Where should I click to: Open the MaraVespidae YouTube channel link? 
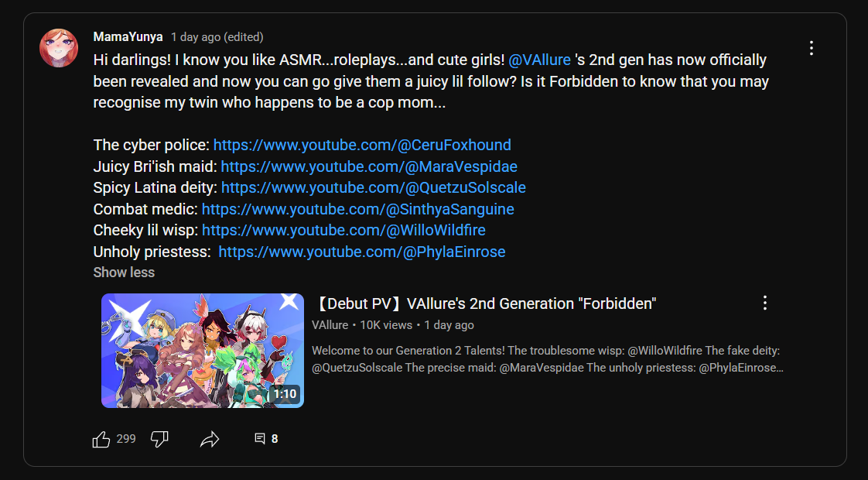(369, 166)
